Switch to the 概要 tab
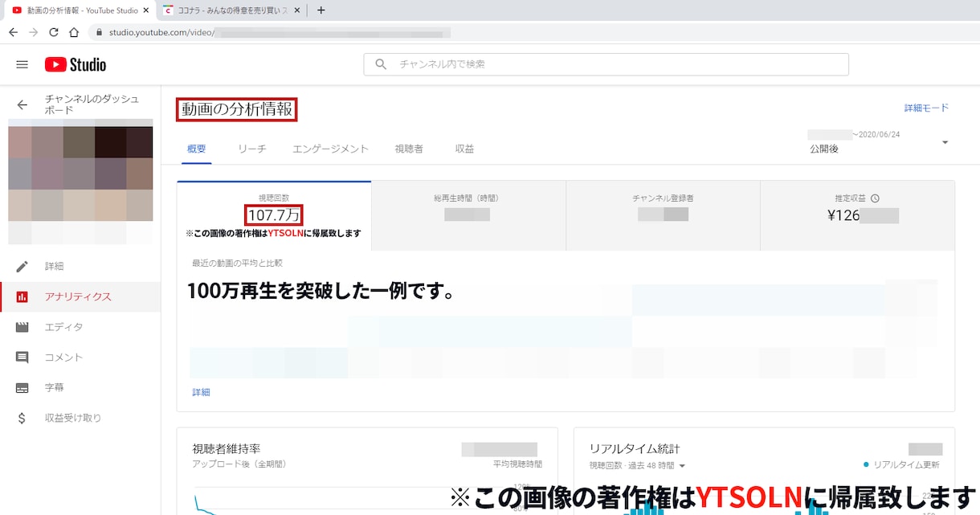The width and height of the screenshot is (980, 515). 197,149
